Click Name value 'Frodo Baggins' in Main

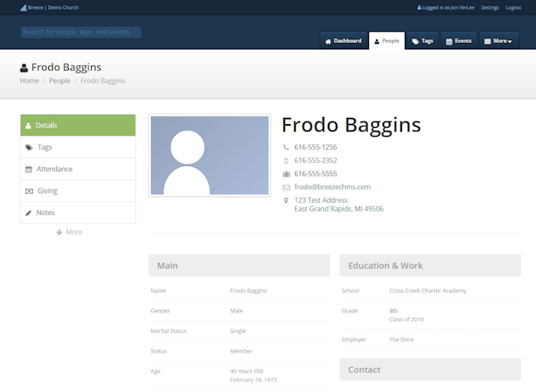pyautogui.click(x=248, y=291)
